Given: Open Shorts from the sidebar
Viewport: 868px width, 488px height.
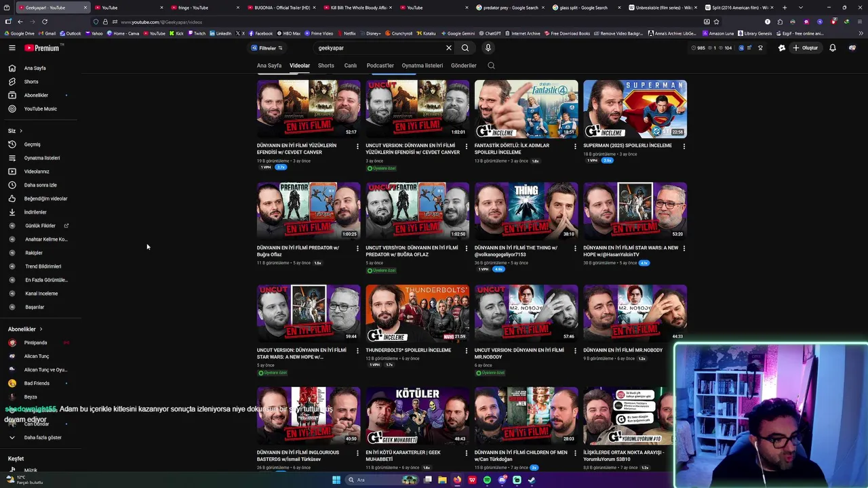Looking at the screenshot, I should click(x=31, y=81).
